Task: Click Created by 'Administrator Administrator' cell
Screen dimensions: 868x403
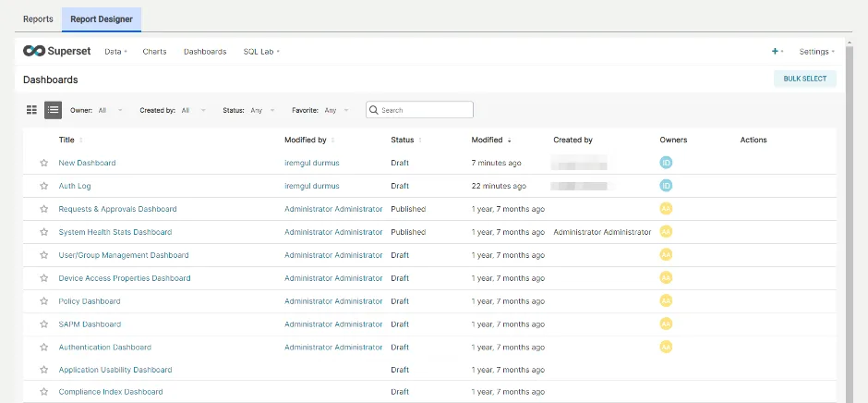Action: click(602, 232)
